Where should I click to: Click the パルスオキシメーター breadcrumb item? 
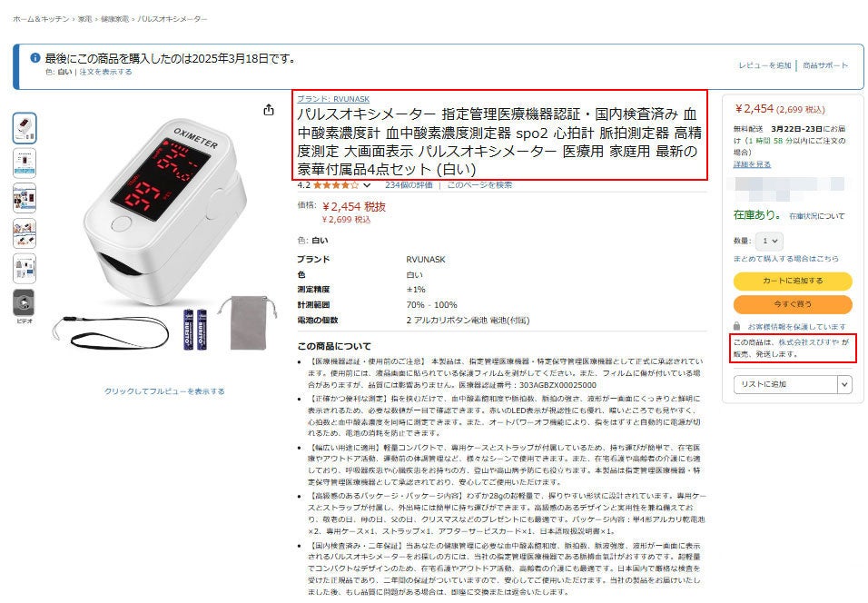pos(173,19)
